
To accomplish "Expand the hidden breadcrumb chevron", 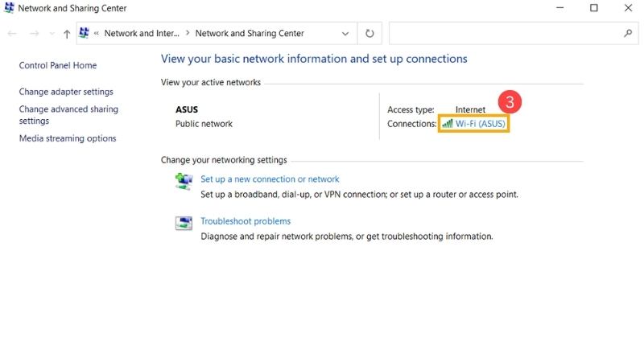I will 96,33.
